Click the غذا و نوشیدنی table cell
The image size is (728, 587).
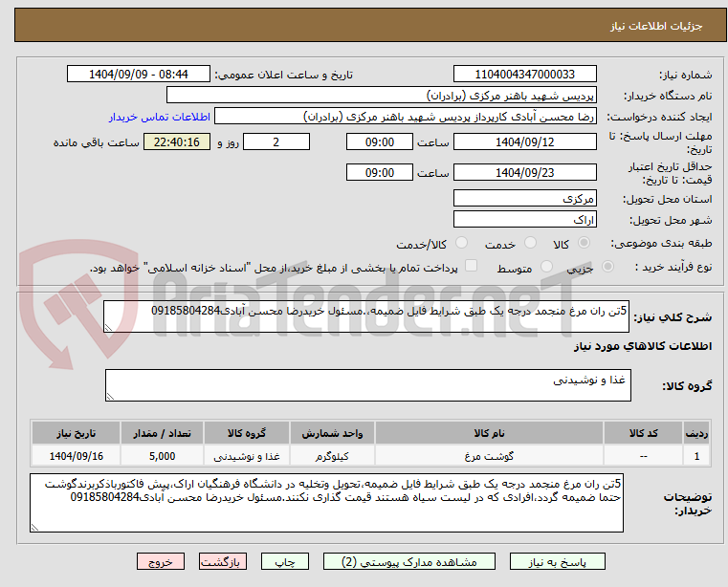click(x=247, y=456)
